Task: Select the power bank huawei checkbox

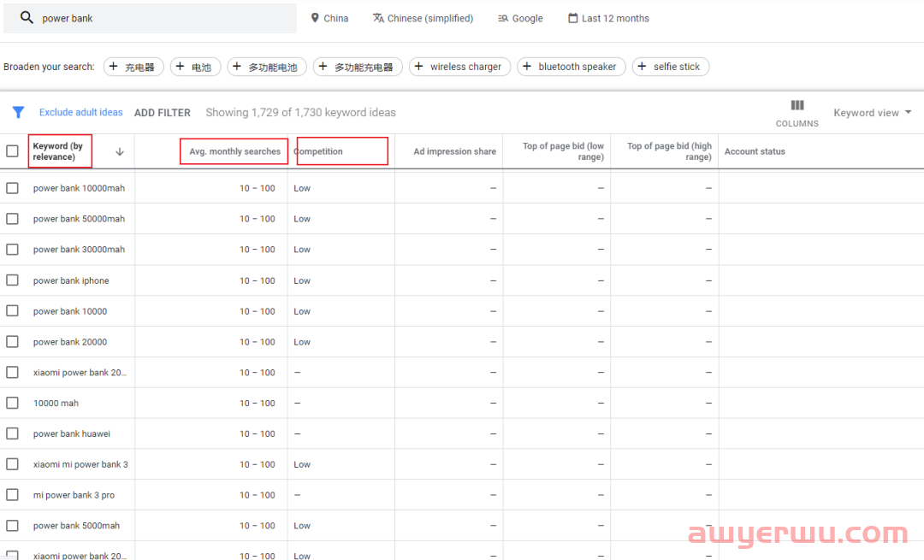Action: click(x=12, y=433)
